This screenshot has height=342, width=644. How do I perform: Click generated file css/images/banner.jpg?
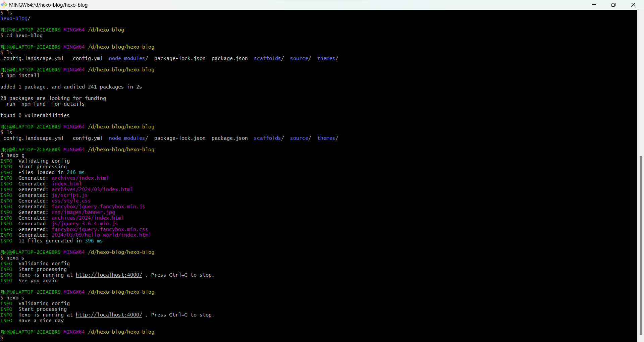pyautogui.click(x=83, y=212)
